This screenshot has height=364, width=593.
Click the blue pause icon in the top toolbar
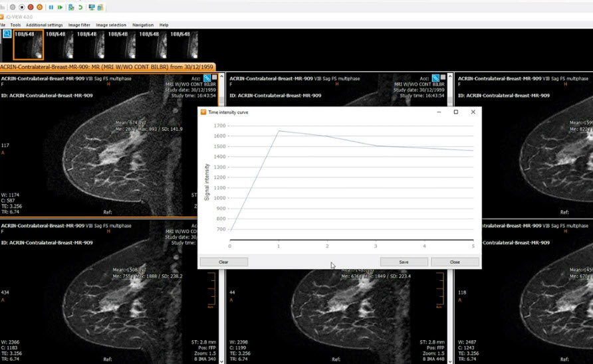[x=51, y=7]
